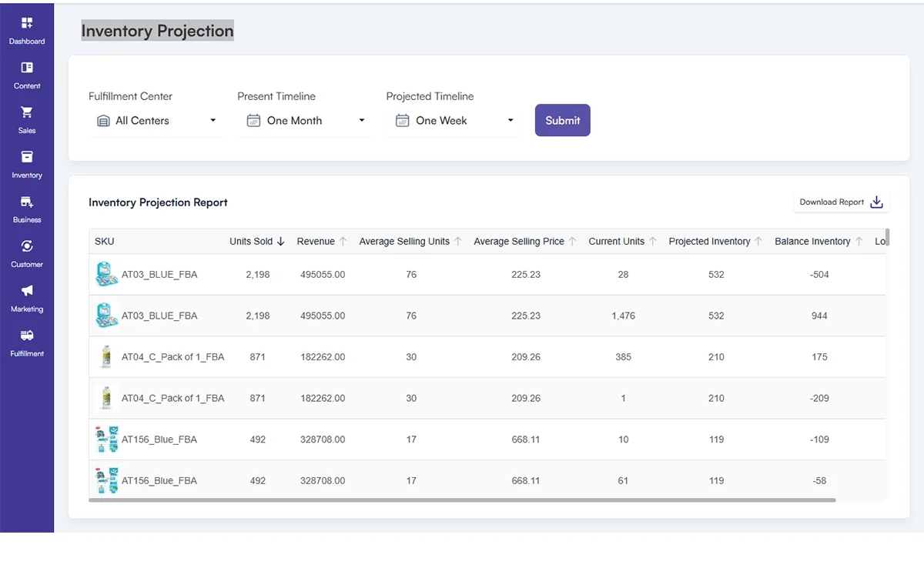924x588 pixels.
Task: Sort by Average Selling Price arrow
Action: [572, 242]
